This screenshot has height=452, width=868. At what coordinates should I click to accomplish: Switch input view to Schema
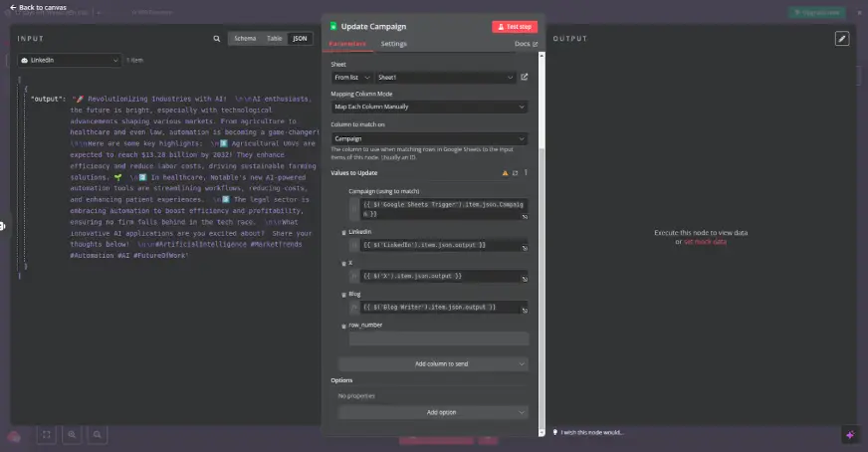pyautogui.click(x=244, y=39)
